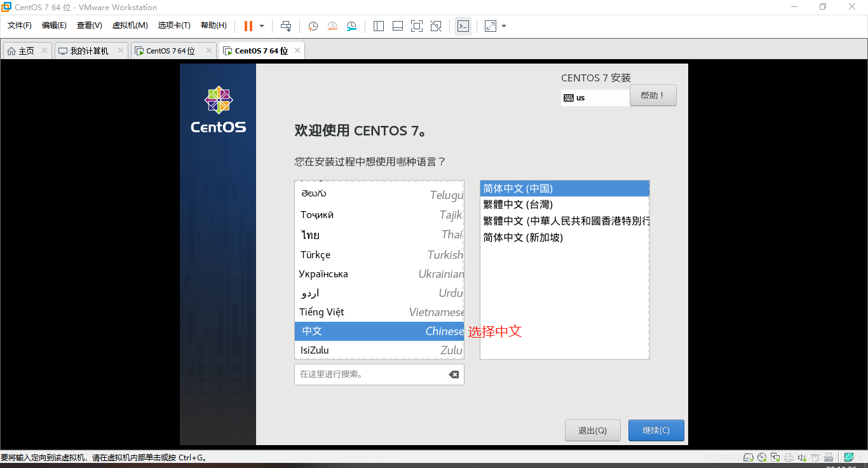Click the CD/DVD device icon in status bar
The image size is (868, 468).
click(x=762, y=457)
